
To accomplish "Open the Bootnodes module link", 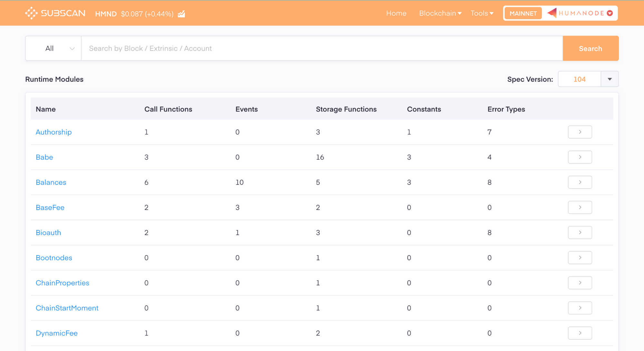I will pos(54,258).
